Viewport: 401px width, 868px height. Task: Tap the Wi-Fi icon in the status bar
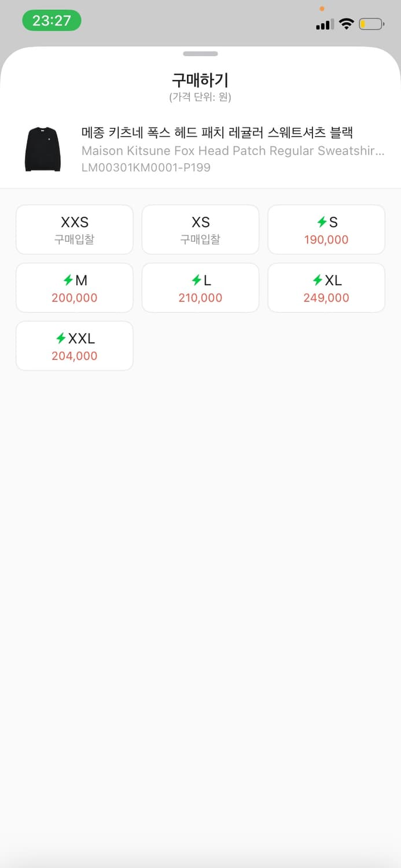(x=345, y=24)
